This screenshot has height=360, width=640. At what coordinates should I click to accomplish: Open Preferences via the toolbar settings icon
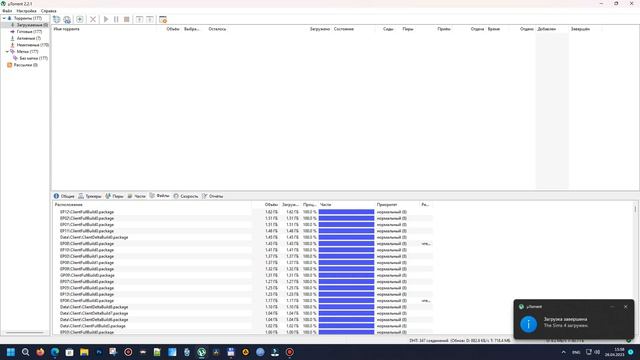pyautogui.click(x=163, y=20)
